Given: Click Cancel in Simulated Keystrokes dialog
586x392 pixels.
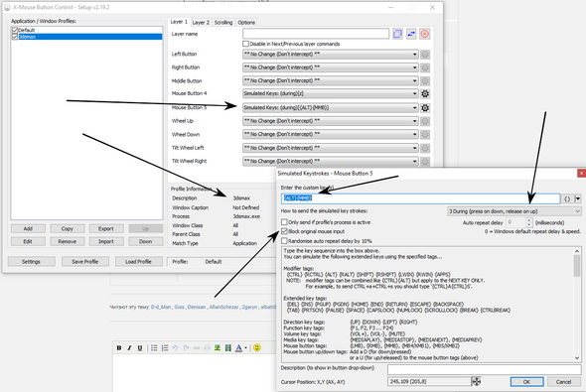Looking at the screenshot, I should coord(563,381).
